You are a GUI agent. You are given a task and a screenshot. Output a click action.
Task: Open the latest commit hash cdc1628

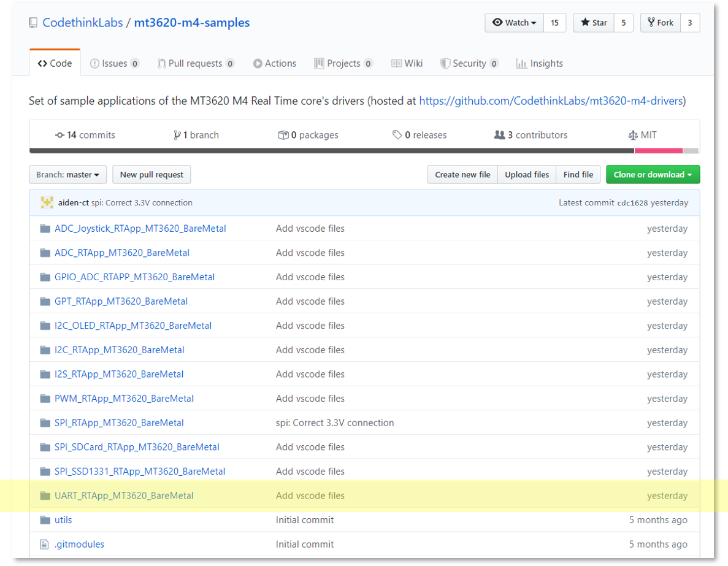632,203
